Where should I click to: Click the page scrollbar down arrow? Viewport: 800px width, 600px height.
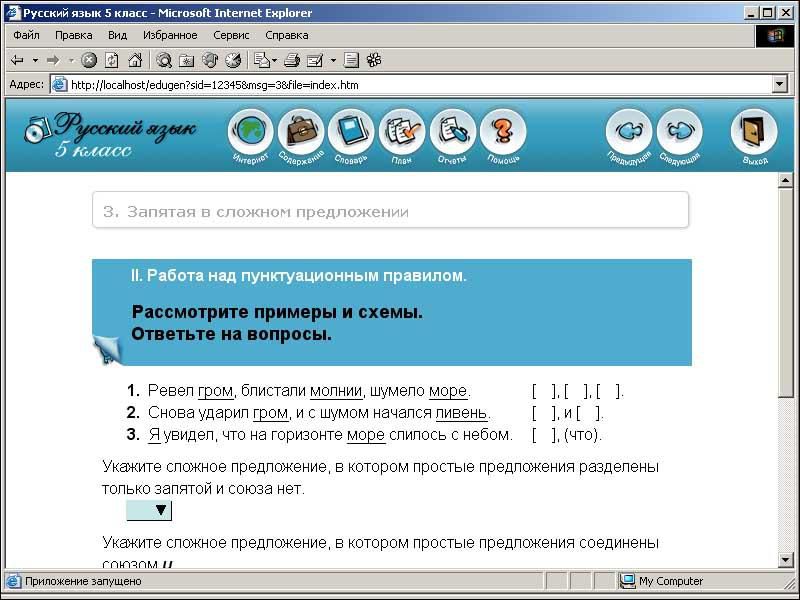[x=786, y=560]
